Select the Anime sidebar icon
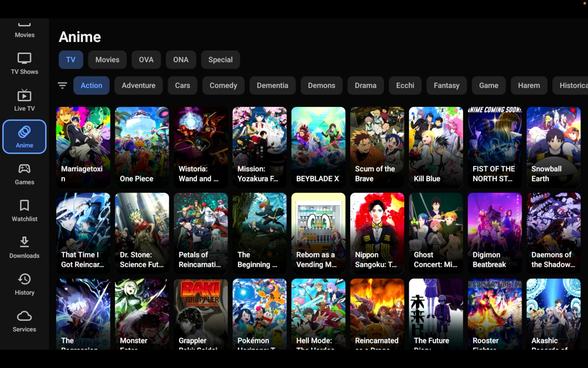Viewport: 588px width, 368px height. point(24,132)
